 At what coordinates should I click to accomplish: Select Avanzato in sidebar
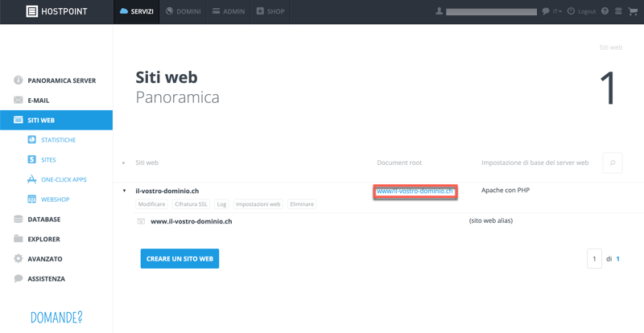point(56,259)
